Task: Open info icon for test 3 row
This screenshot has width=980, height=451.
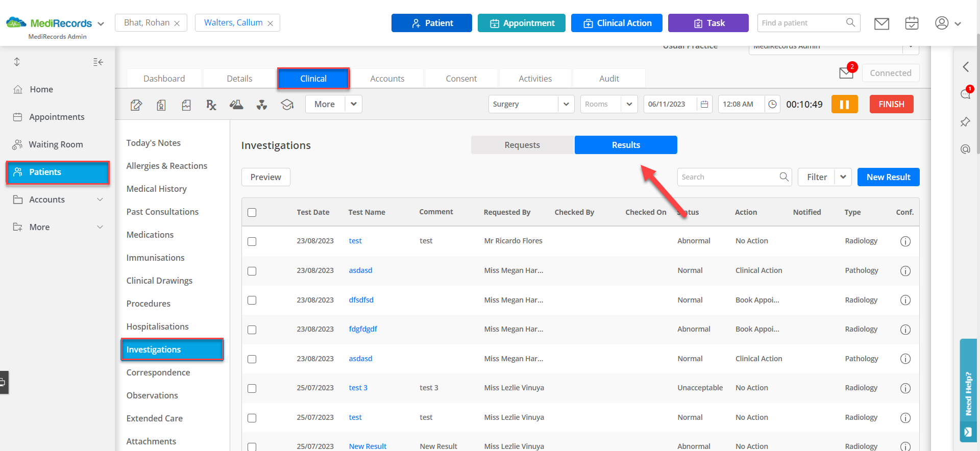Action: [905, 388]
